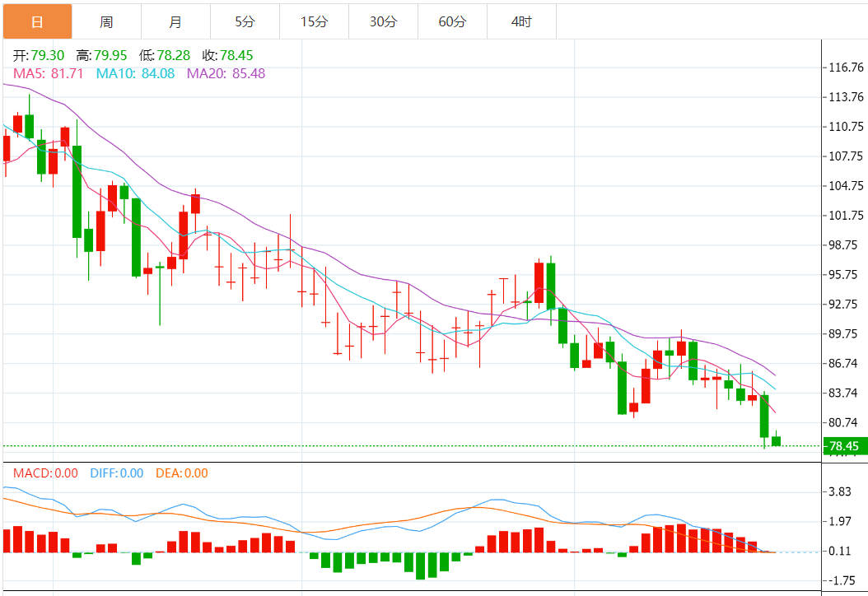Switch to the 月 monthly tab
Viewport: 868px width, 596px height.
point(175,21)
